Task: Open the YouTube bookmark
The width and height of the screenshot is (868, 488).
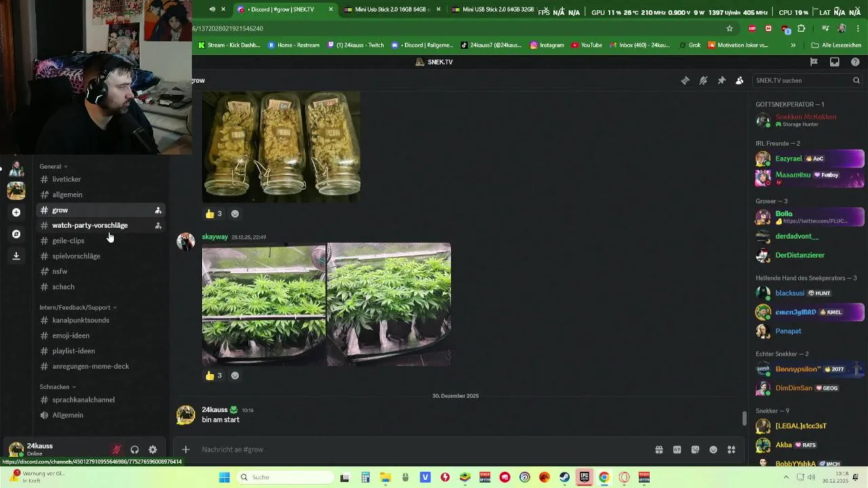Action: (587, 45)
